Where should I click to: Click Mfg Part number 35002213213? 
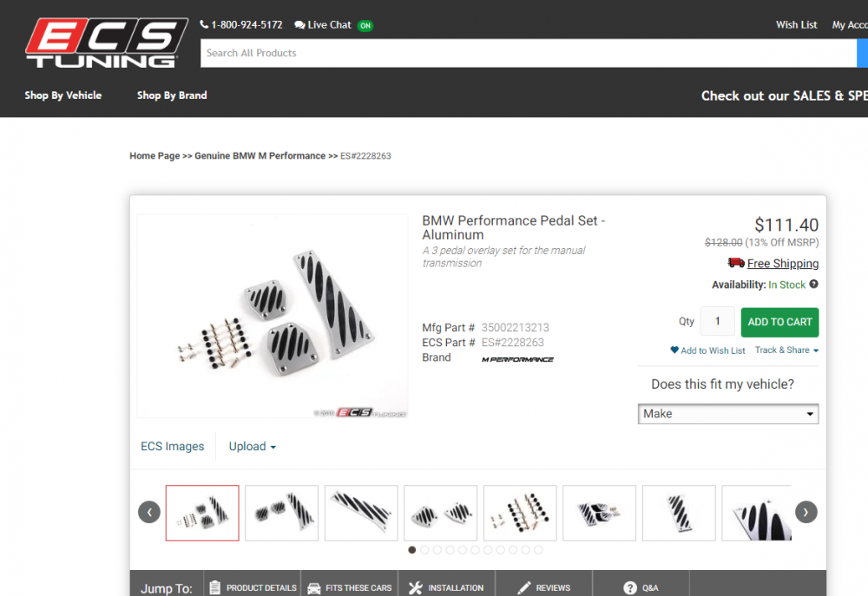515,328
